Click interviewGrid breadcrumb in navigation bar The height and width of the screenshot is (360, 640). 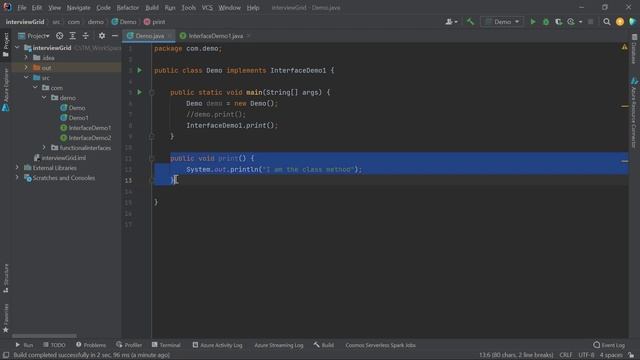pyautogui.click(x=25, y=22)
